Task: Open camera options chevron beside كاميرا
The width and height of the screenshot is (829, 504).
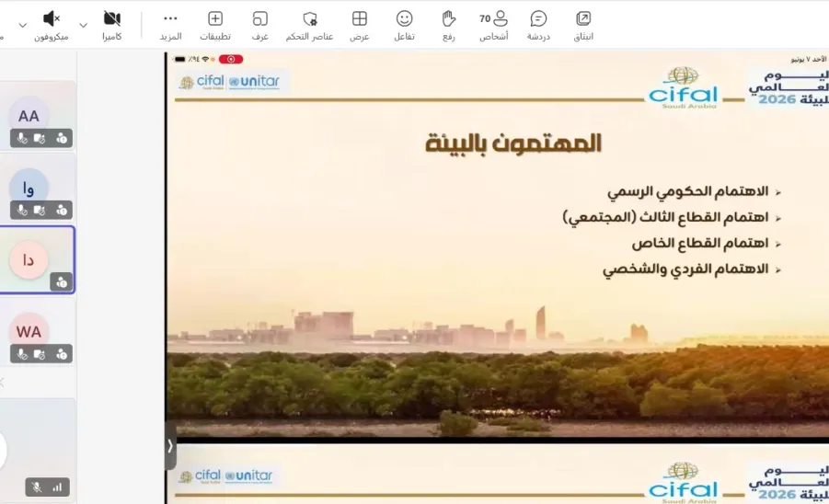Action: (83, 26)
